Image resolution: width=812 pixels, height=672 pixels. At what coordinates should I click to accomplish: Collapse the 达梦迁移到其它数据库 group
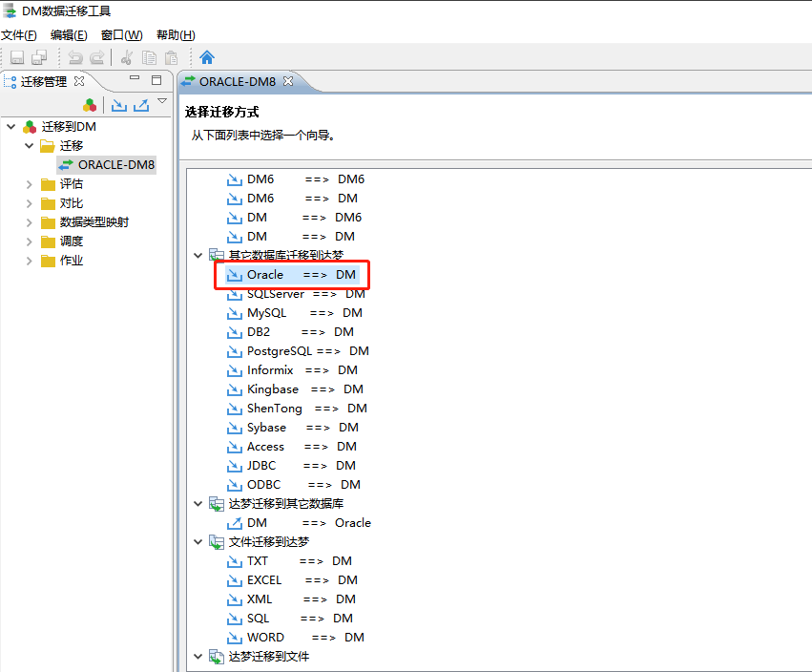click(x=198, y=504)
